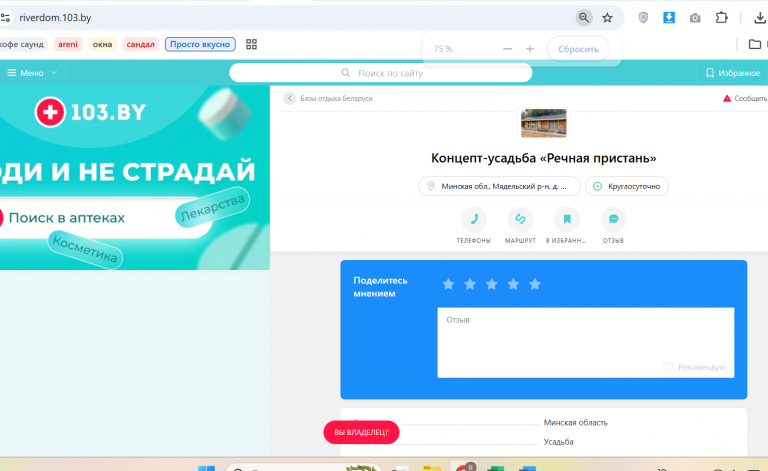
Task: Click the zoom magnifier icon in address bar
Action: click(584, 18)
